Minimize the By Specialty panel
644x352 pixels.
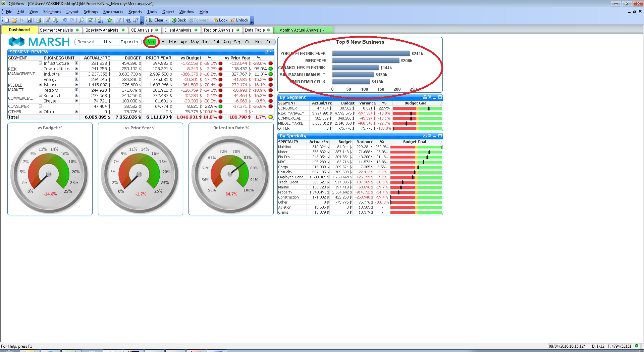[434, 136]
